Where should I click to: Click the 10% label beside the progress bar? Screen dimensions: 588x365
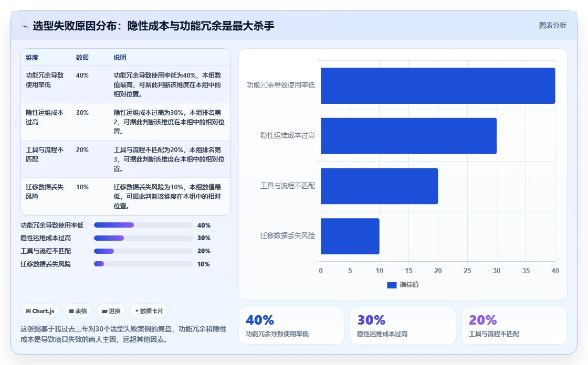(204, 264)
